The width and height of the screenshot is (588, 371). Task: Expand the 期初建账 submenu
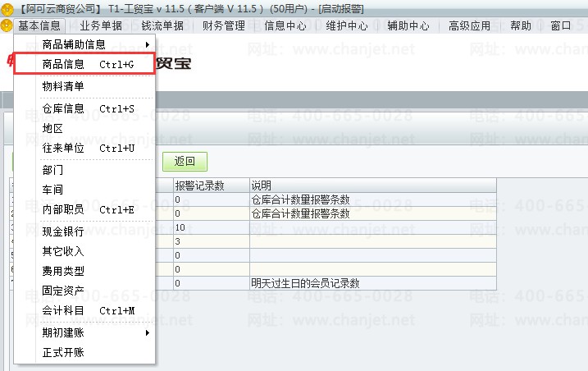[84, 332]
